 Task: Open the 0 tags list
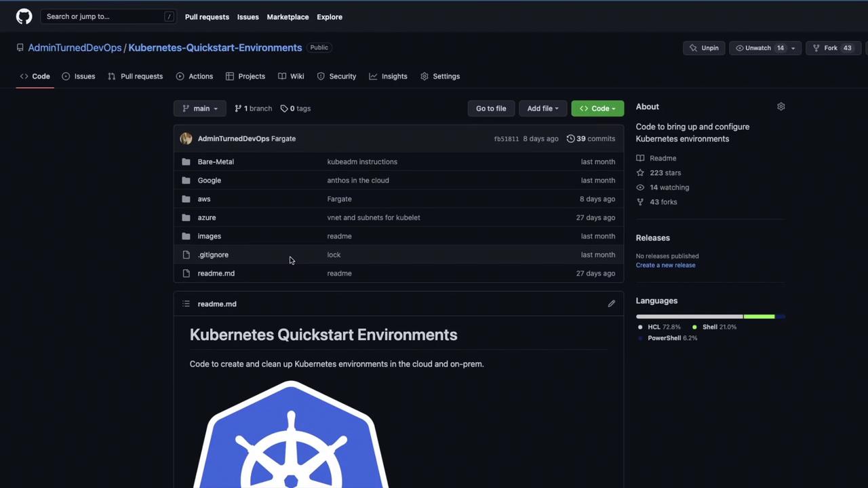(x=296, y=108)
